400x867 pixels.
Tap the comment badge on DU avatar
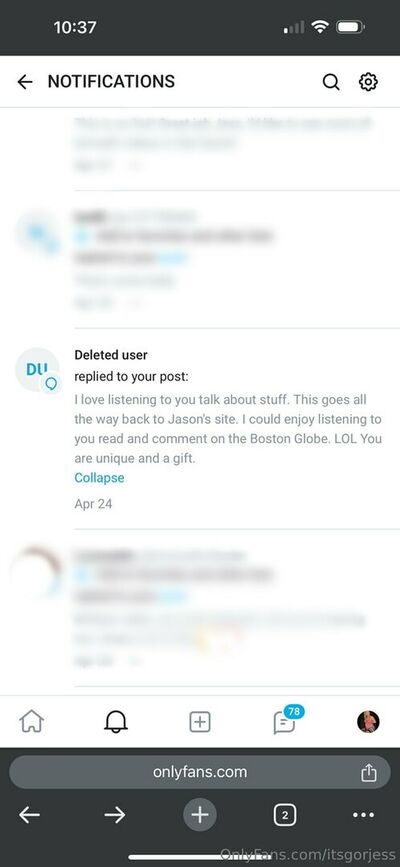51,383
